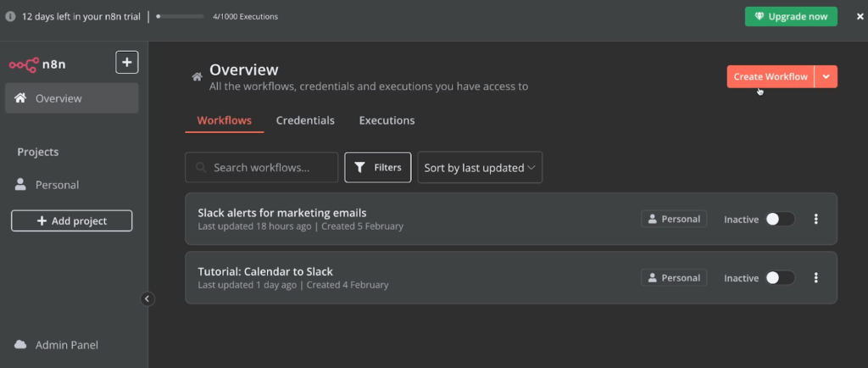Click the n8n logo in sidebar

(x=37, y=63)
